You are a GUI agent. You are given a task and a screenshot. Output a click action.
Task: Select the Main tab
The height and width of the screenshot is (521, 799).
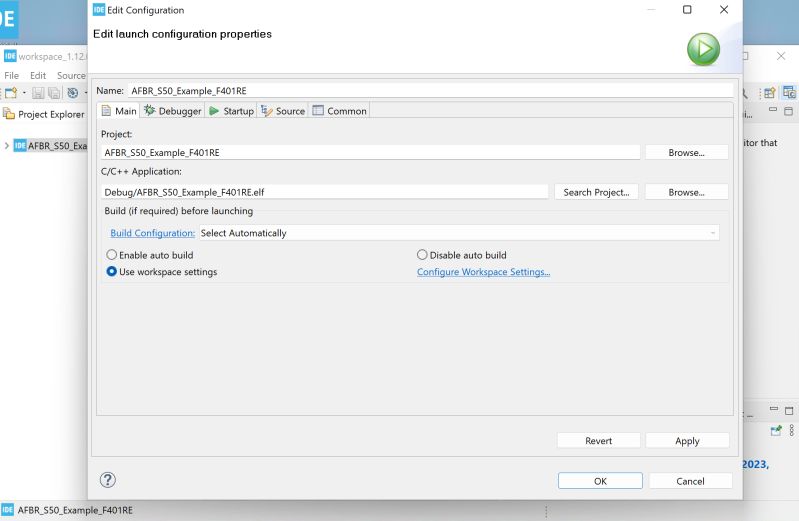pyautogui.click(x=119, y=111)
